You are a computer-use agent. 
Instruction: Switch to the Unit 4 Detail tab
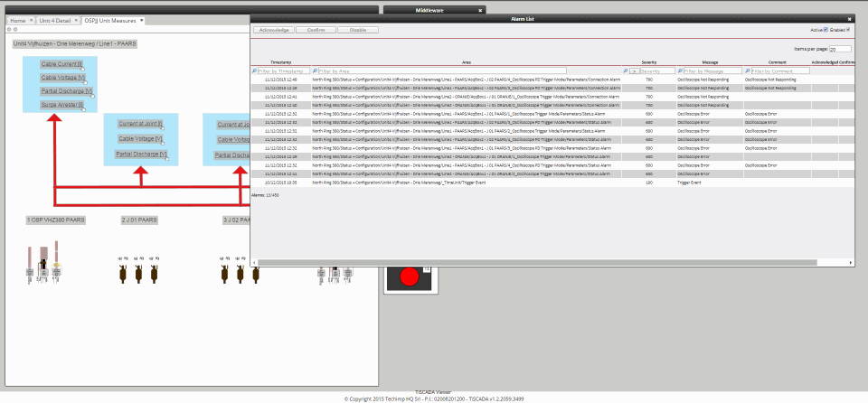point(54,20)
